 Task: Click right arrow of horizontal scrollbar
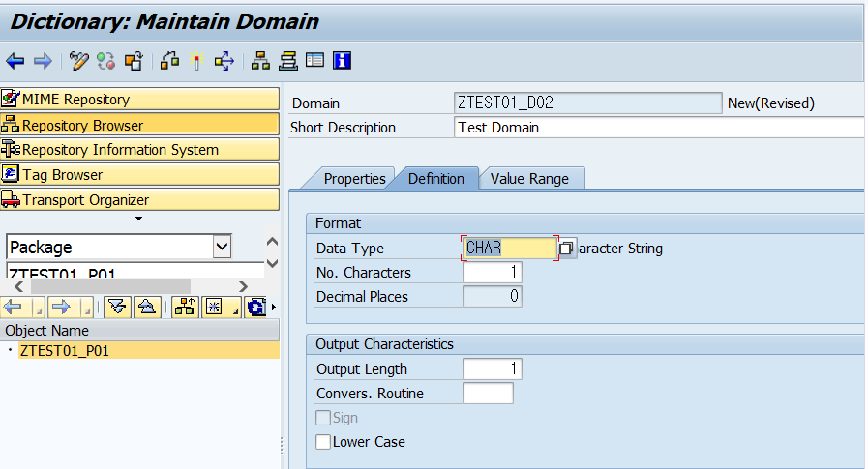[243, 286]
